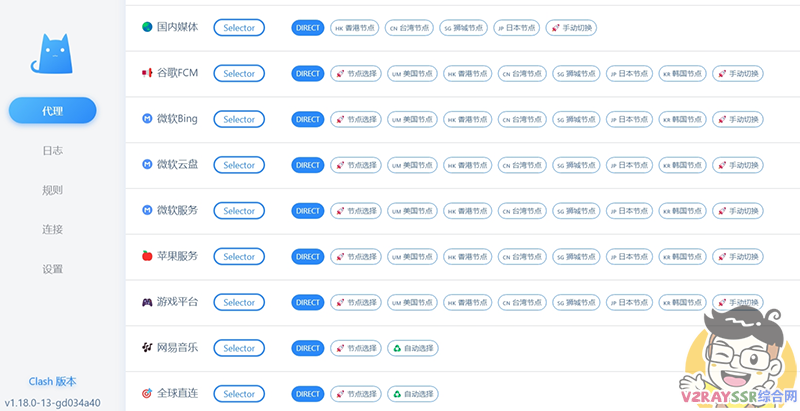
Task: Select 节点选择 for 全球直连
Action: click(356, 394)
